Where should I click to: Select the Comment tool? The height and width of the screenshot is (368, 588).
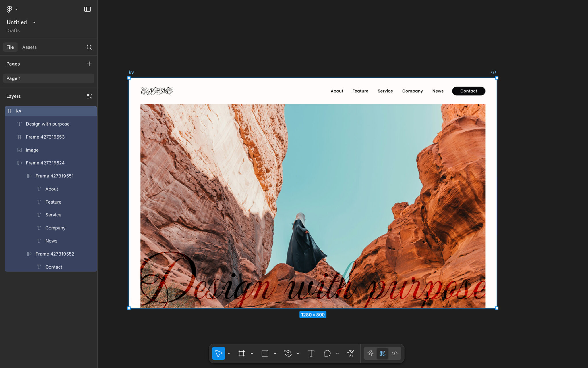click(327, 353)
